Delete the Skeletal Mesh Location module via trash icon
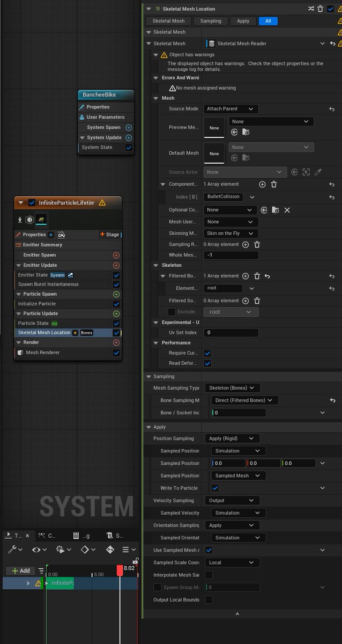342x644 pixels. click(321, 9)
